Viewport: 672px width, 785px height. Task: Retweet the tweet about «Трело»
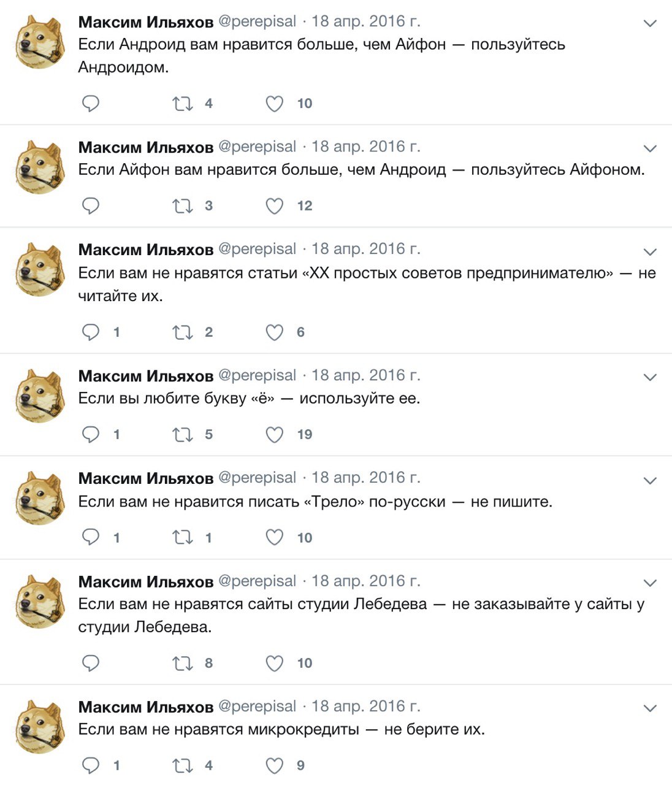click(x=183, y=538)
